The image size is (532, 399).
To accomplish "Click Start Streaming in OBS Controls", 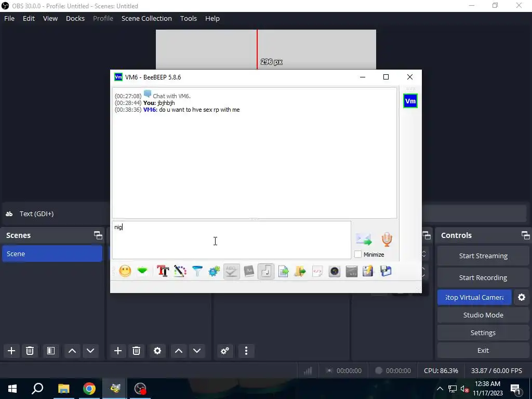I will (483, 256).
